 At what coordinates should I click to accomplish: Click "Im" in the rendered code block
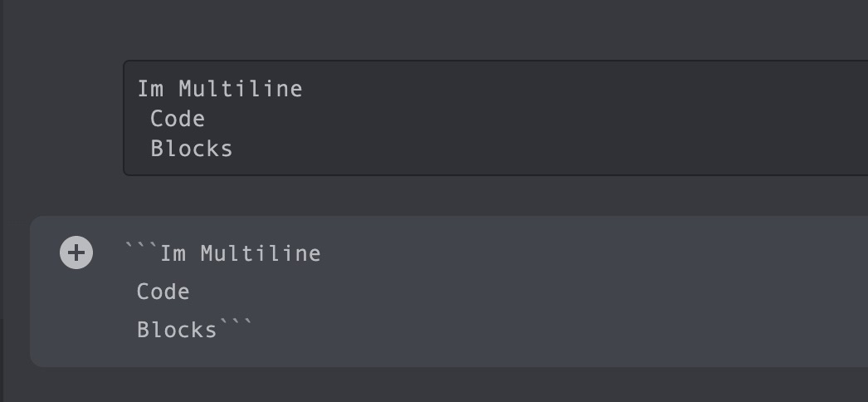(x=150, y=89)
